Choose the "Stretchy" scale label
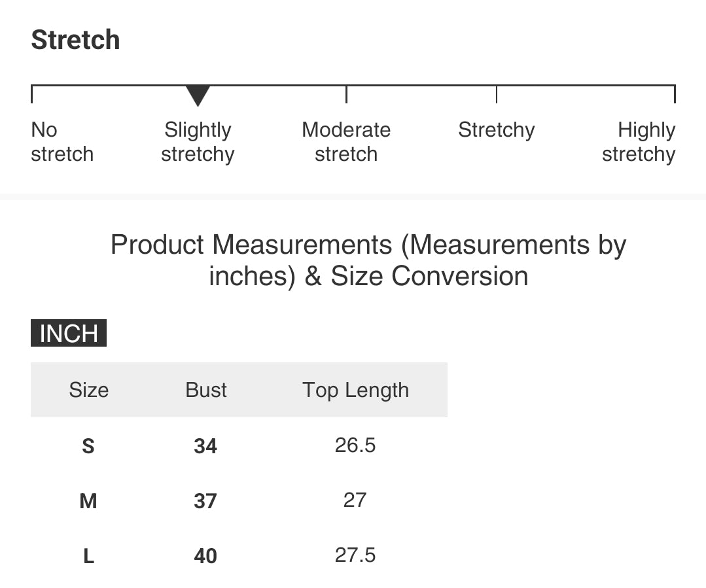 click(x=496, y=130)
